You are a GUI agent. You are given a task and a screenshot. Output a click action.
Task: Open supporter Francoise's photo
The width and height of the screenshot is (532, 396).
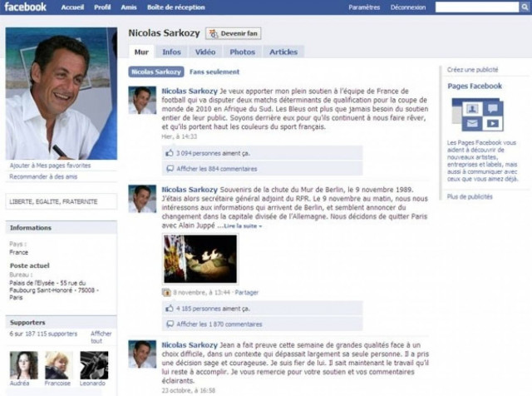click(x=59, y=365)
